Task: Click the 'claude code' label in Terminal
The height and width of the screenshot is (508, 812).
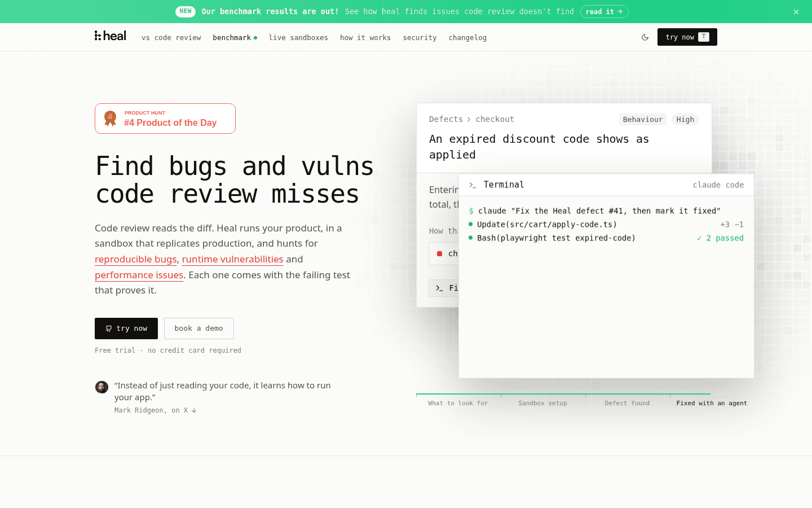Action: pyautogui.click(x=718, y=185)
